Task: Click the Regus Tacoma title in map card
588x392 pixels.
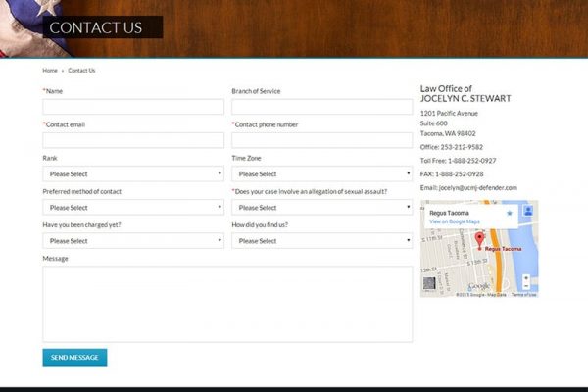Action: [x=449, y=213]
